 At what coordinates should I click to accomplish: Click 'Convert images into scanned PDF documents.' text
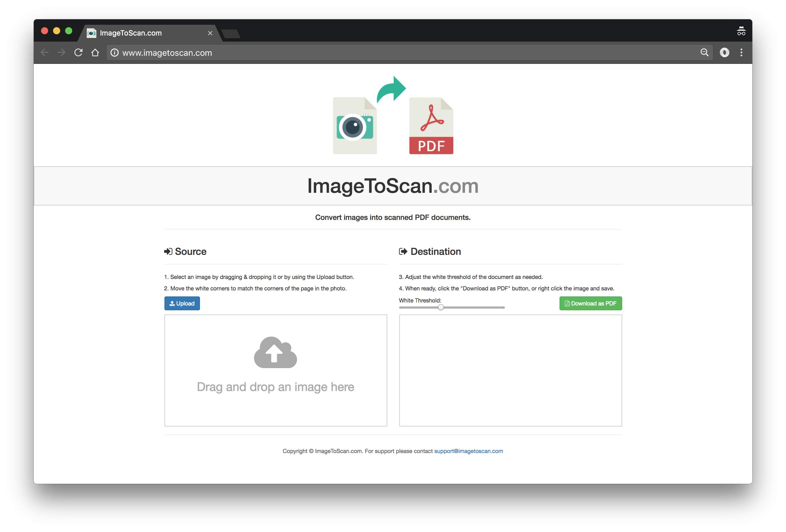point(393,217)
